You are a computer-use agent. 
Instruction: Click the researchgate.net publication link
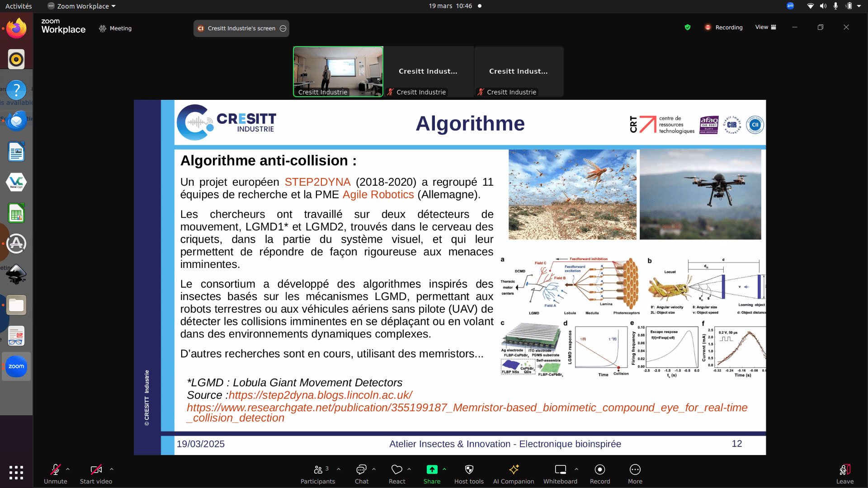(x=467, y=413)
